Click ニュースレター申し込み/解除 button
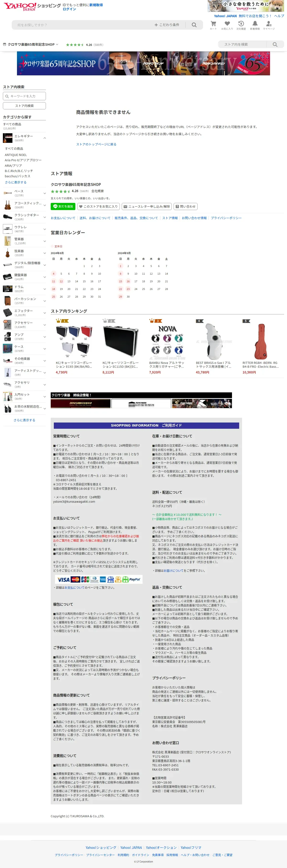The height and width of the screenshot is (868, 287). (147, 206)
